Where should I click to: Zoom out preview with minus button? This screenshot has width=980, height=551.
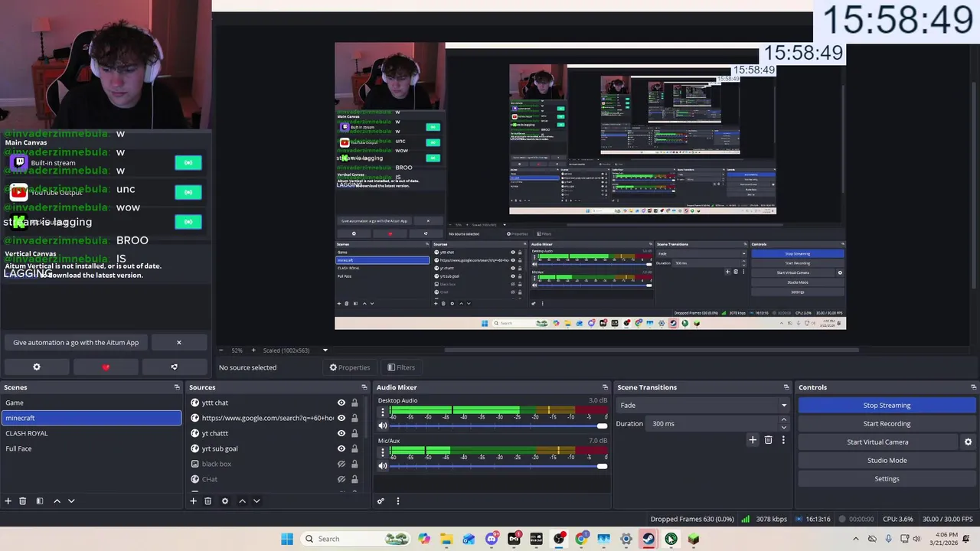[221, 350]
